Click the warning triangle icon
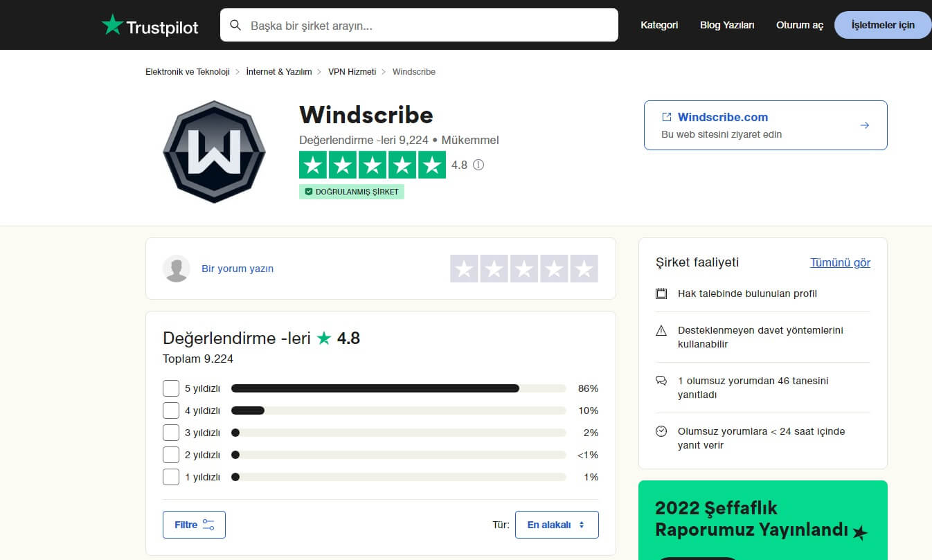This screenshot has height=560, width=932. point(661,331)
